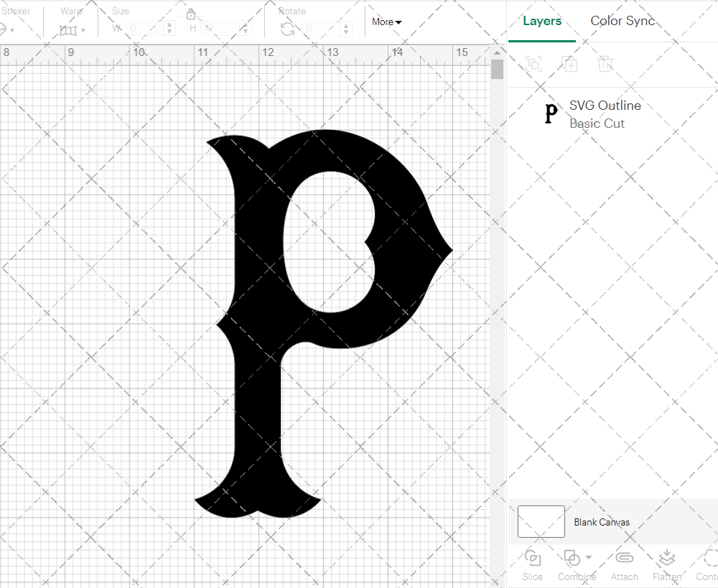Click the Attach paperclip icon
This screenshot has width=718, height=588.
(624, 558)
